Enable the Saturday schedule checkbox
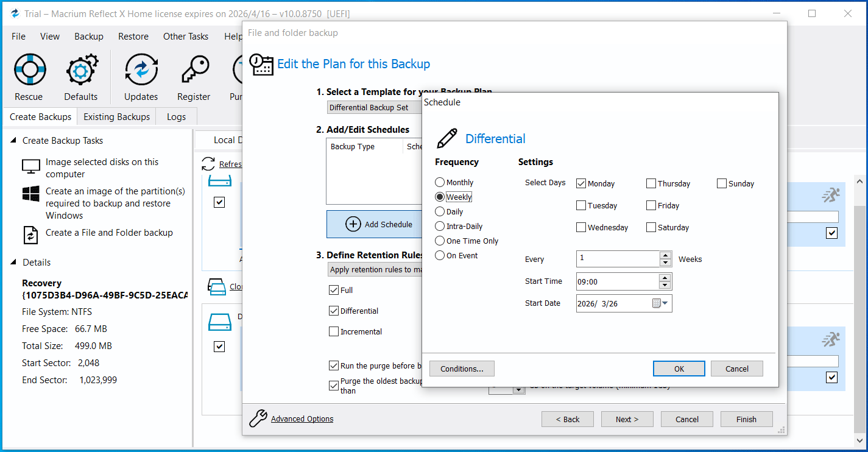The image size is (868, 452). click(x=651, y=227)
